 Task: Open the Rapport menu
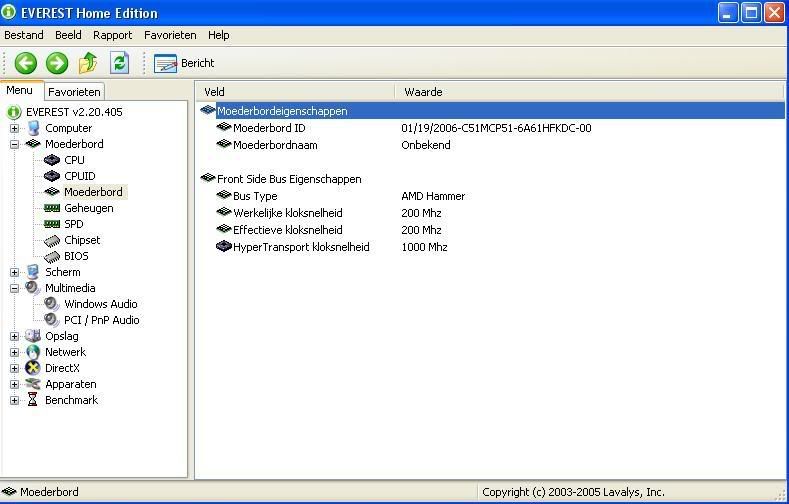112,35
